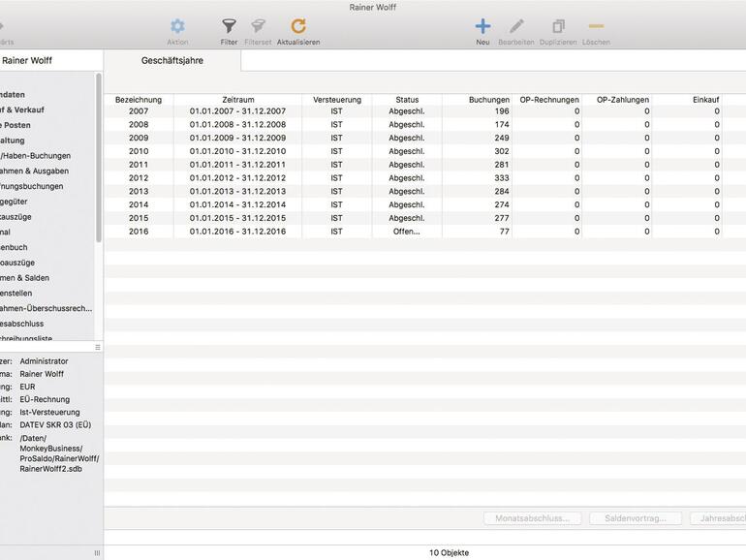This screenshot has width=746, height=560.
Task: Click the sidebar info panel divider handle
Action: point(97,347)
